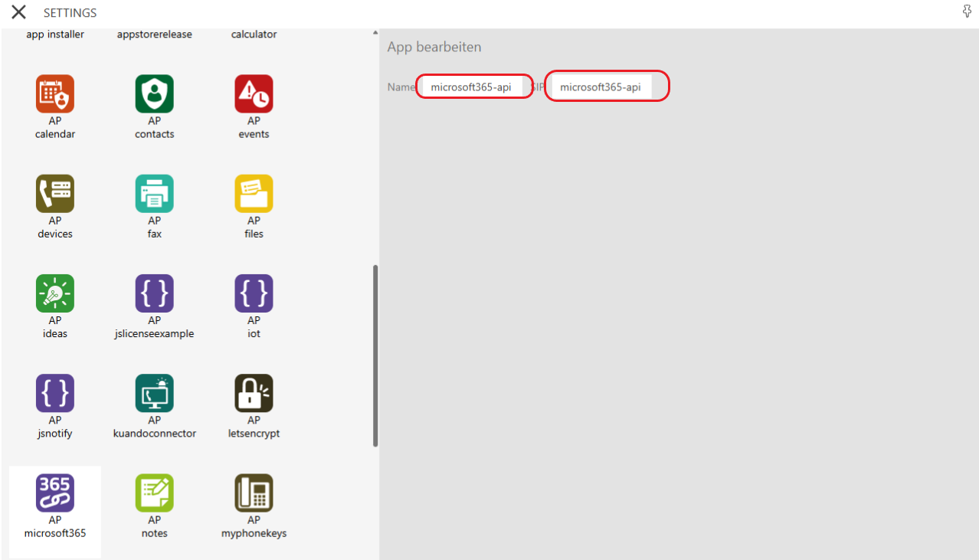Open the AP events app icon
The image size is (979, 560).
tap(254, 94)
